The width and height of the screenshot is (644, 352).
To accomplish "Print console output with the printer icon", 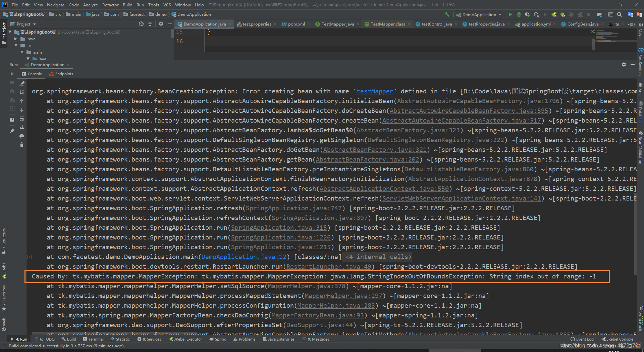I will point(22,136).
